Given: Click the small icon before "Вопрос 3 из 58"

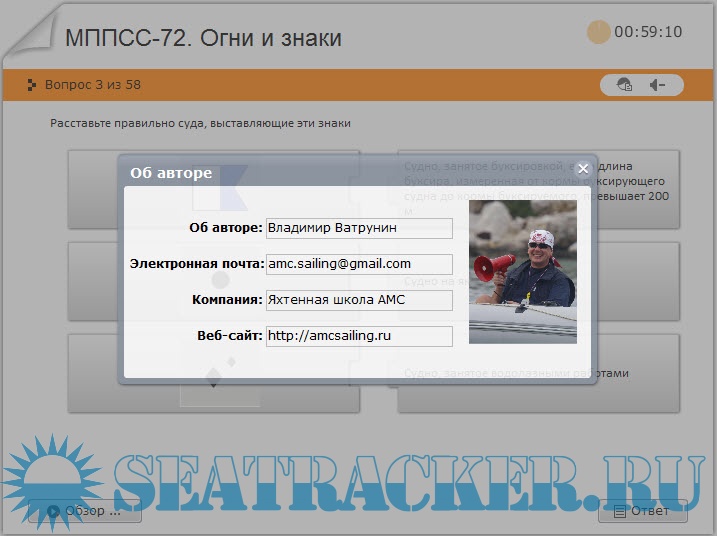Looking at the screenshot, I should [x=32, y=85].
